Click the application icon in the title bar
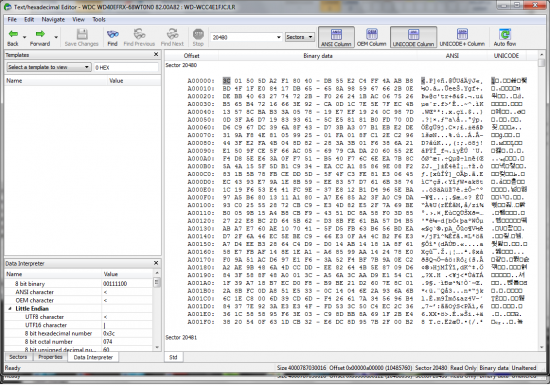The width and height of the screenshot is (550, 386). pyautogui.click(x=7, y=7)
